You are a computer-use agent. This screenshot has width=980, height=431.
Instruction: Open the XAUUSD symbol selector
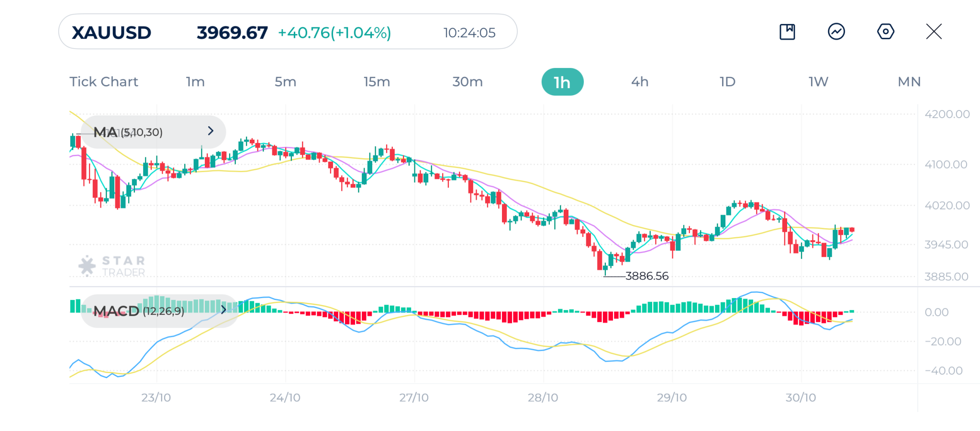(x=111, y=33)
